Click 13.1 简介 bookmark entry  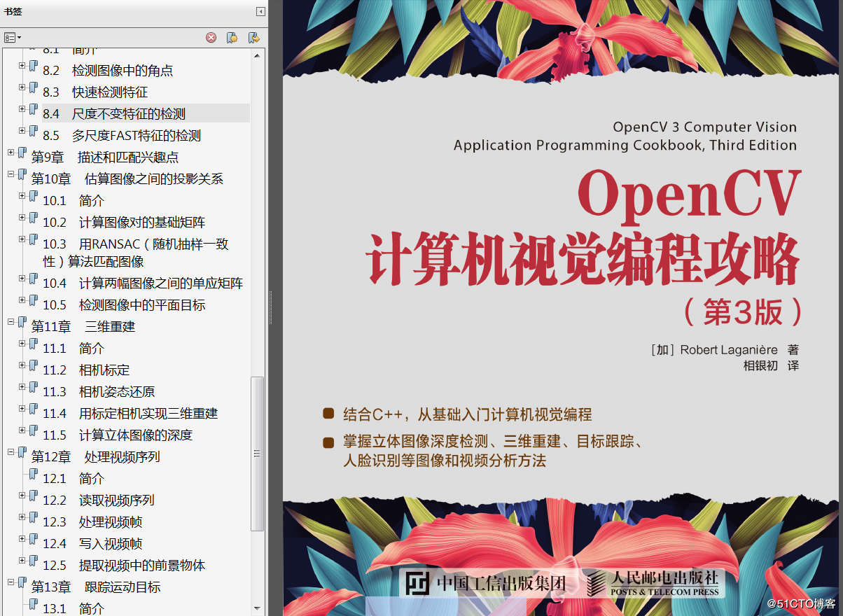point(74,608)
